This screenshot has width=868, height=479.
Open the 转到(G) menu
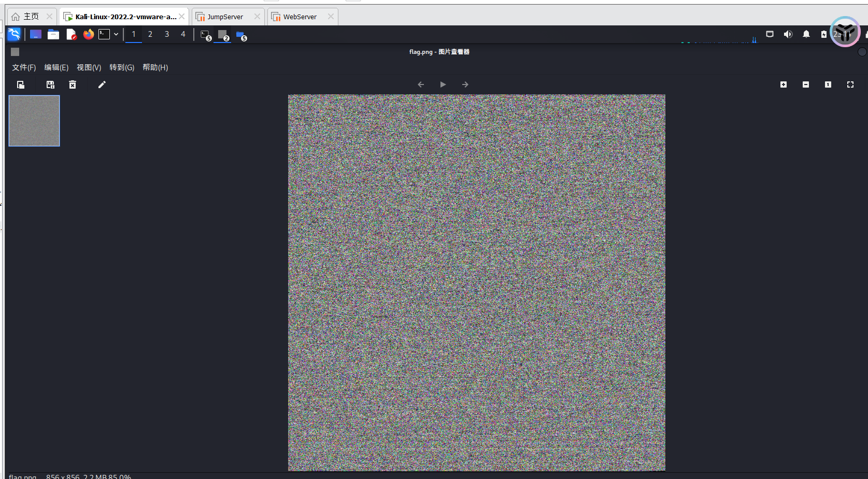coord(122,67)
